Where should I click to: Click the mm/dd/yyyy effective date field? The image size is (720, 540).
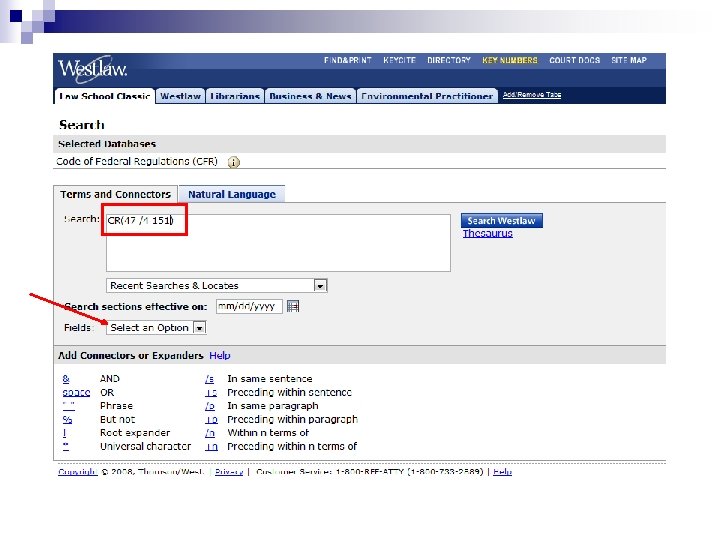[x=249, y=306]
